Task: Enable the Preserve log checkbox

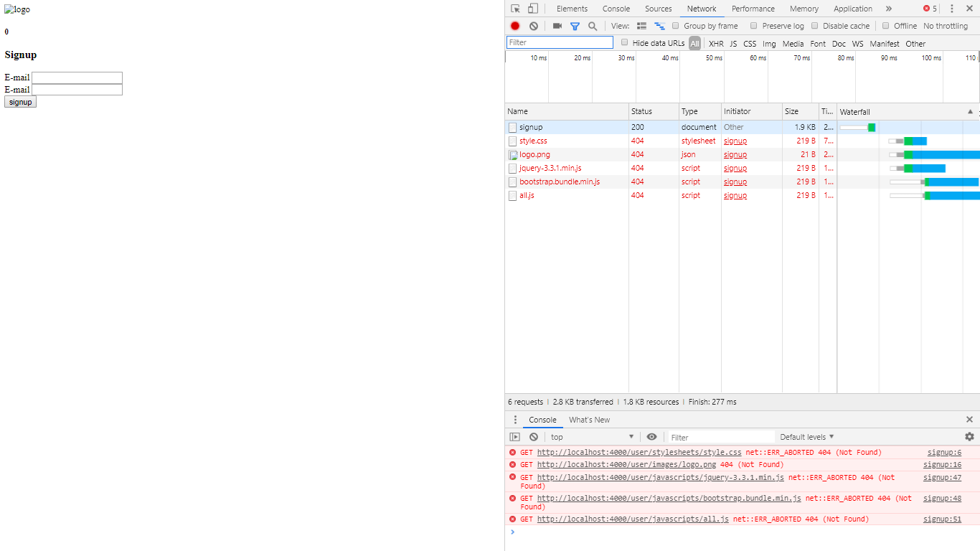Action: 753,25
